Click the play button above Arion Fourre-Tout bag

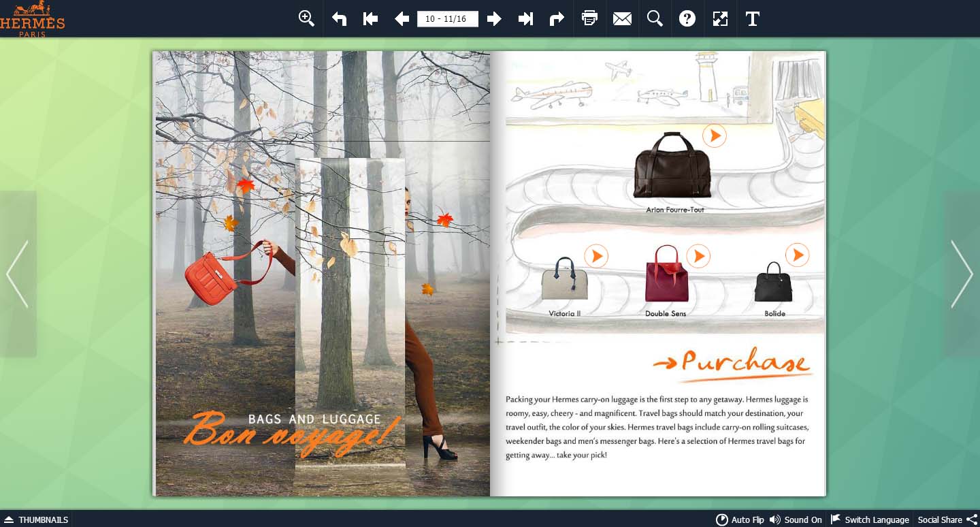click(x=715, y=135)
